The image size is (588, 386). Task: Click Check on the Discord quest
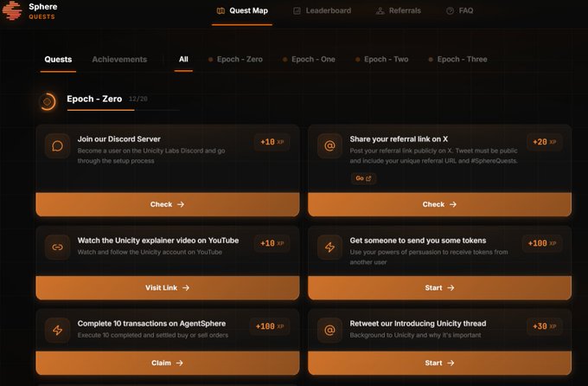click(x=168, y=204)
